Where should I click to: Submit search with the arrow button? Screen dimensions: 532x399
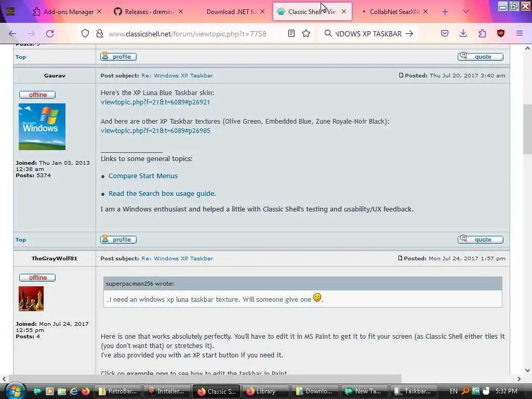pos(409,34)
